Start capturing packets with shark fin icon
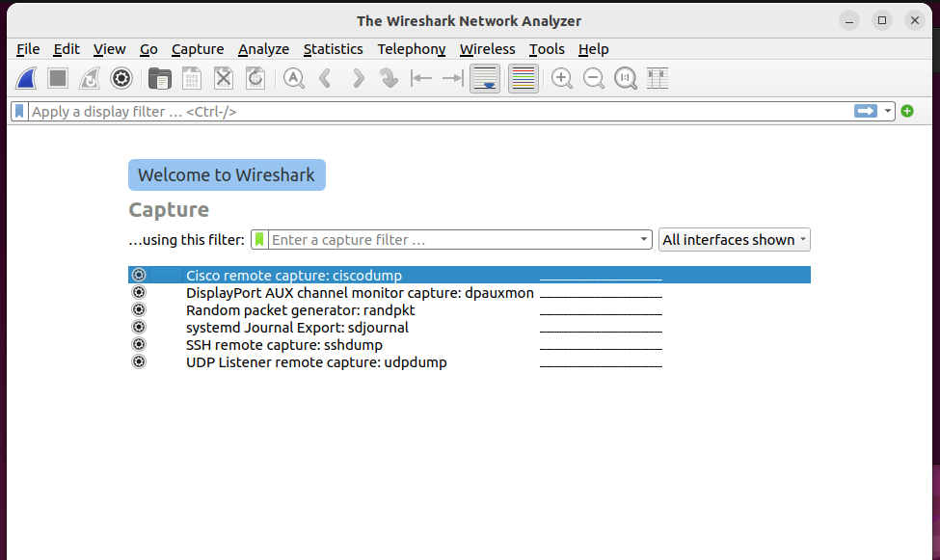Viewport: 940px width, 560px height. [x=26, y=78]
